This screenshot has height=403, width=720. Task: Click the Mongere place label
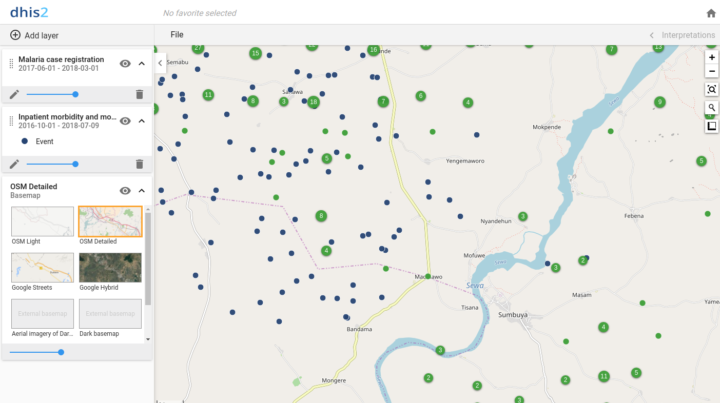pos(334,381)
